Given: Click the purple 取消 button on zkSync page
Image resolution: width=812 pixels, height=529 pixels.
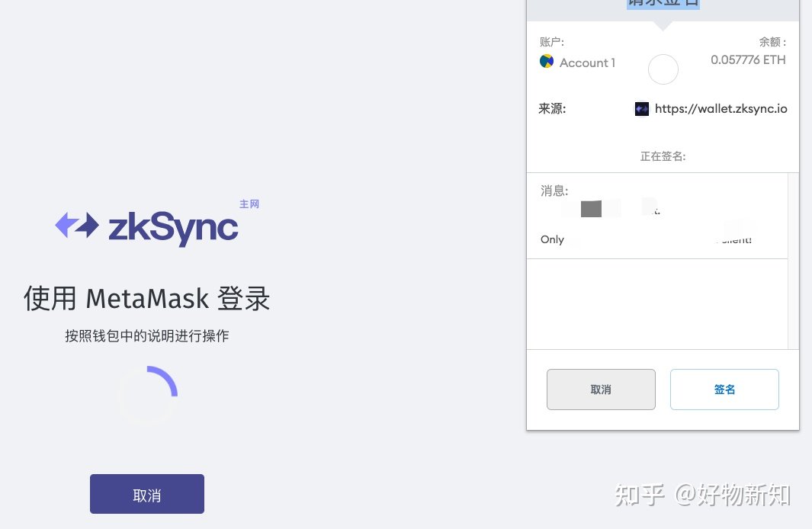Looking at the screenshot, I should (147, 494).
